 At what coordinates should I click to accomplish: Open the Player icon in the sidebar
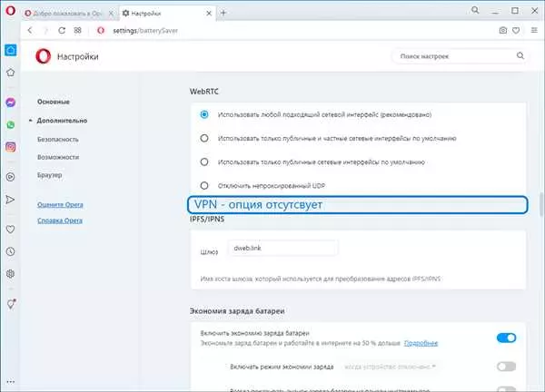coord(10,177)
